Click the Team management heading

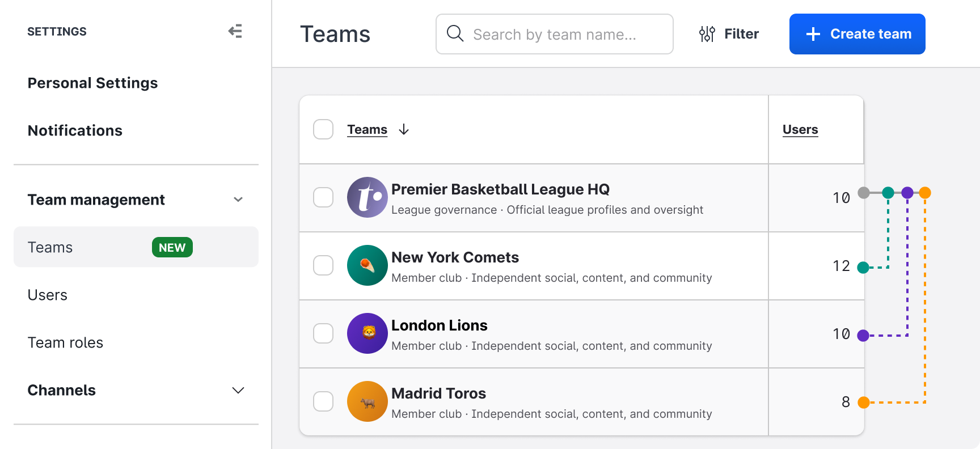(96, 200)
